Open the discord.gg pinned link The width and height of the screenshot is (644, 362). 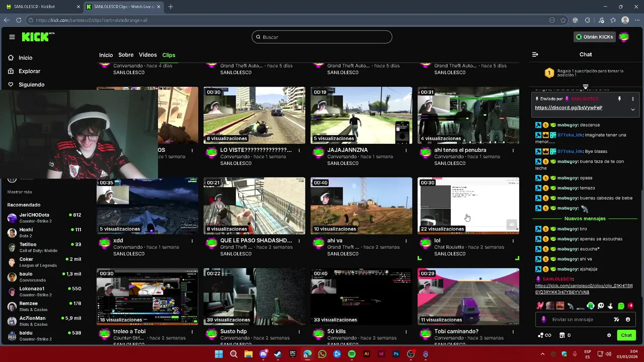569,108
